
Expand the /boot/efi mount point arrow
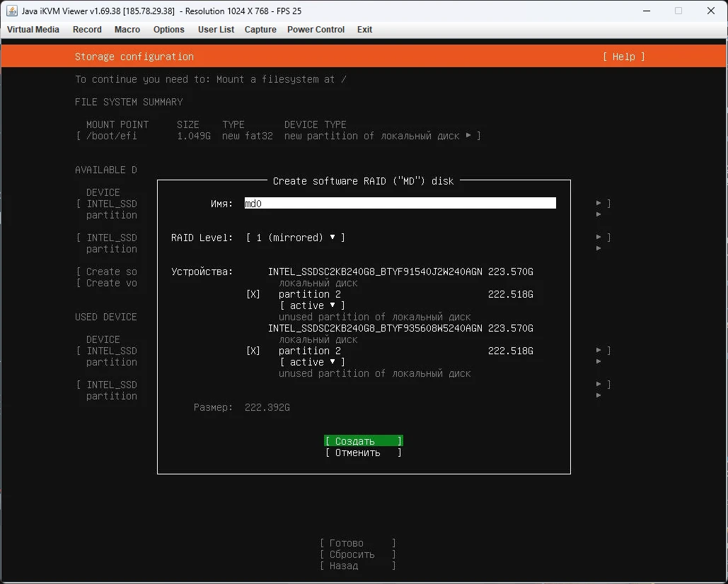[468, 136]
